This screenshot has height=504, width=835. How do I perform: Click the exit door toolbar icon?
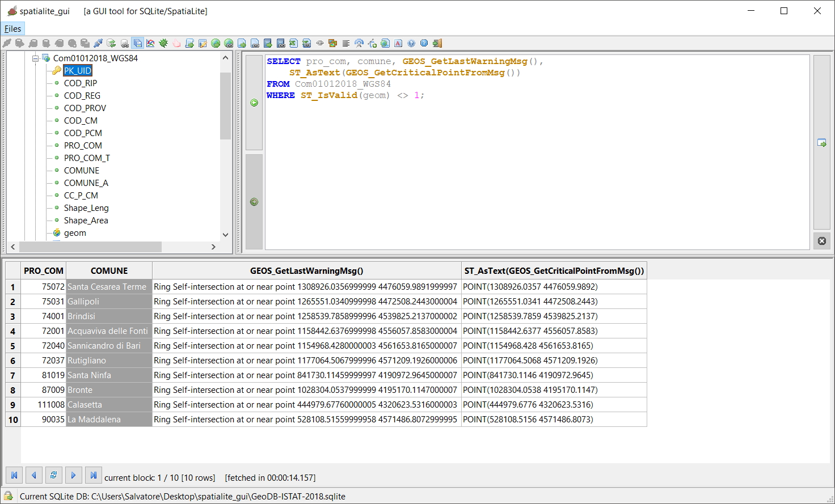point(437,43)
